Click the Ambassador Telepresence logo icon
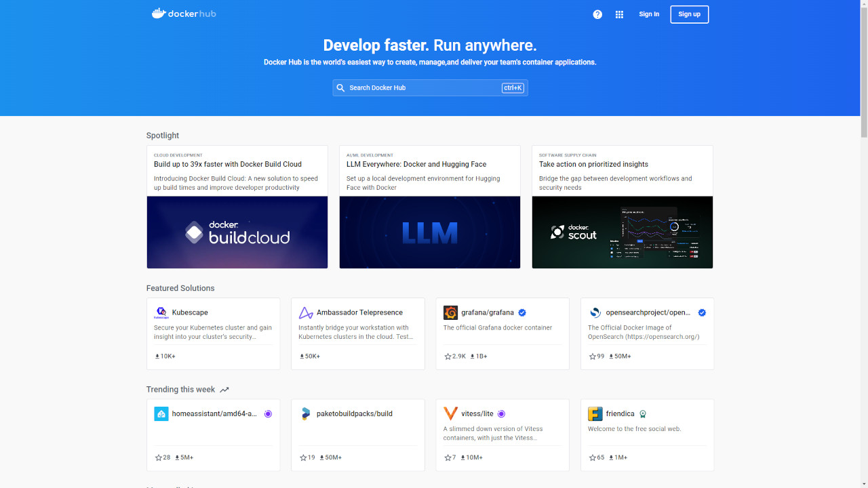Image resolution: width=868 pixels, height=488 pixels. click(x=306, y=312)
